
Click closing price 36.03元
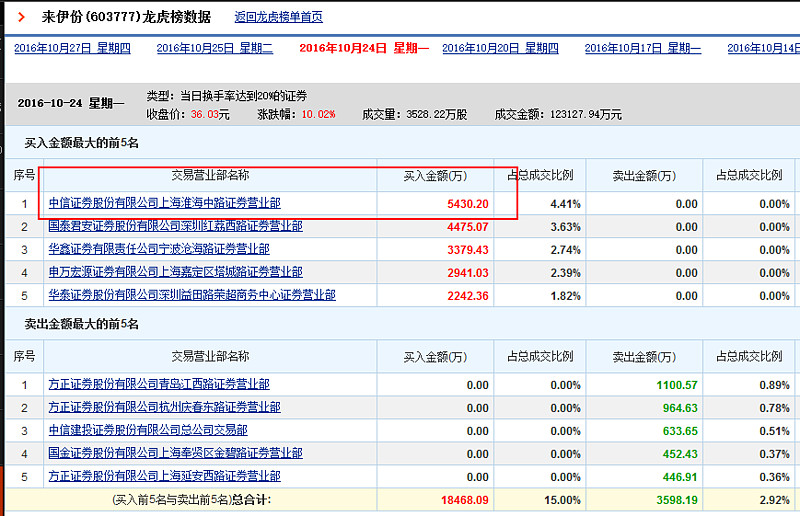pyautogui.click(x=210, y=114)
